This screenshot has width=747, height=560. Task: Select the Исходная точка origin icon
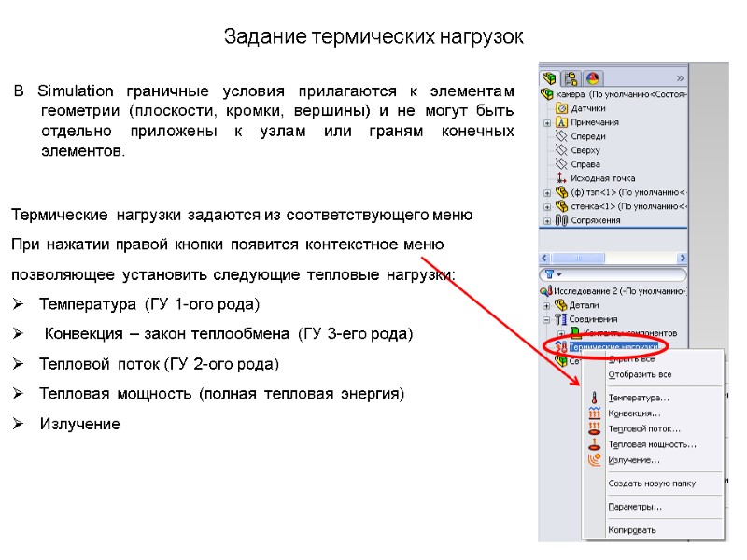(x=562, y=178)
